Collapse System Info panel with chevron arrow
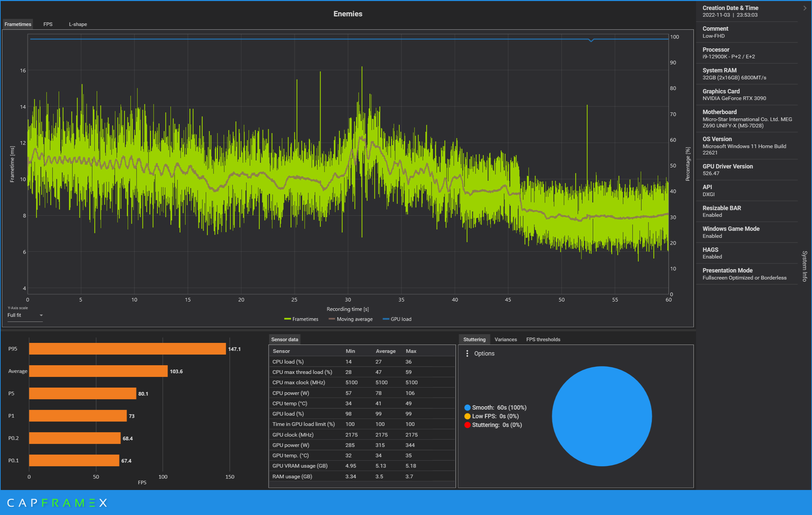Viewport: 812px width, 515px height. tap(805, 8)
